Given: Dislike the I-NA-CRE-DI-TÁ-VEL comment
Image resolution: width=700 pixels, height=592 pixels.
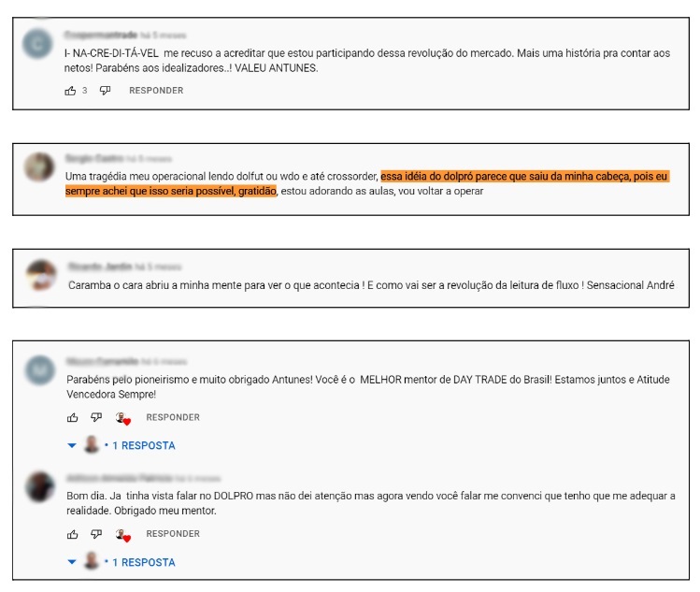Looking at the screenshot, I should click(105, 91).
